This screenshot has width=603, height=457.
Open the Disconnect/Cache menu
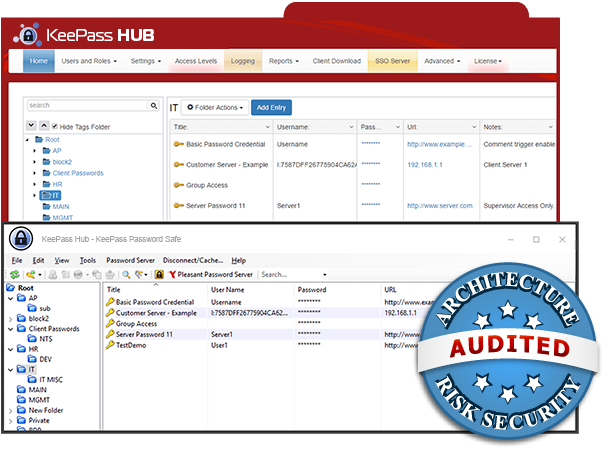click(193, 260)
